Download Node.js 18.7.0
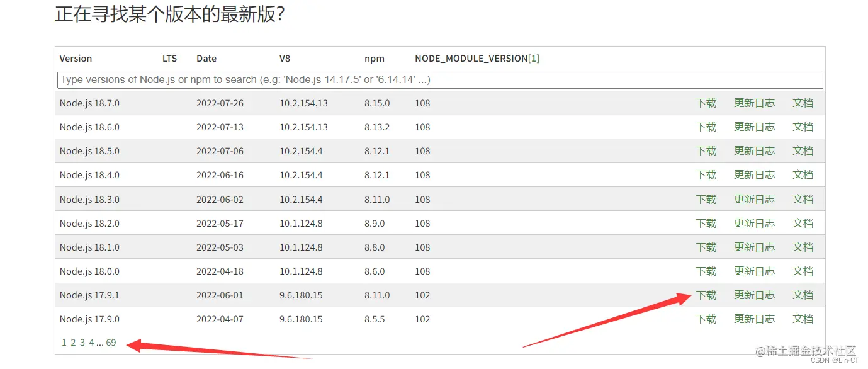Screen dimensions: 868x369 [x=706, y=103]
